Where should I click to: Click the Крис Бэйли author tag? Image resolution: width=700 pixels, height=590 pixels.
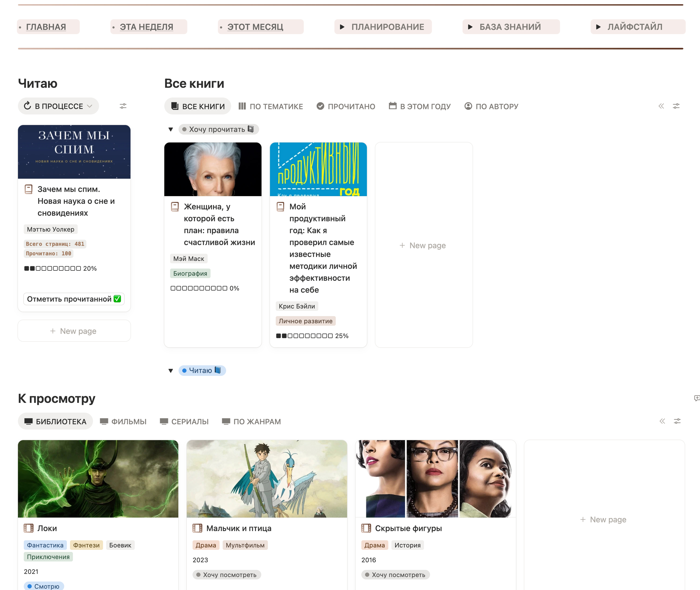pos(297,306)
